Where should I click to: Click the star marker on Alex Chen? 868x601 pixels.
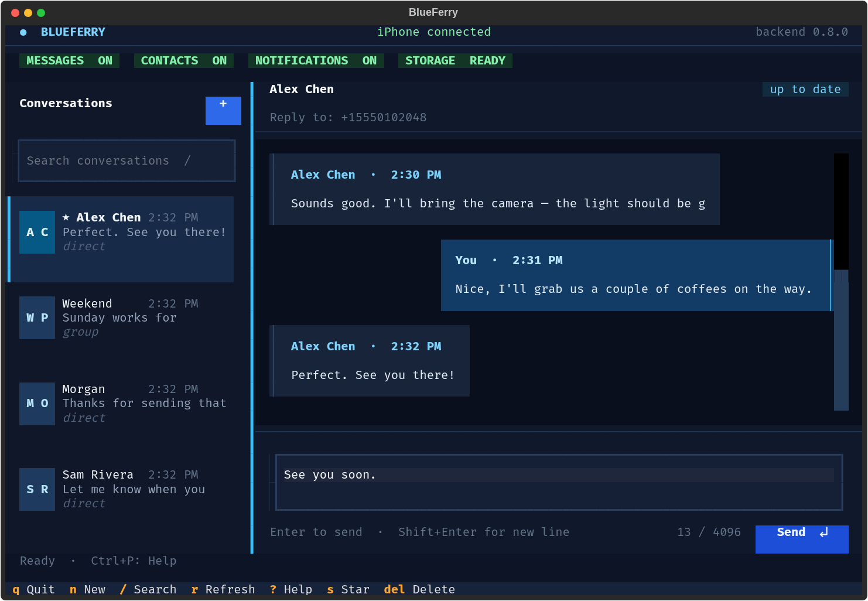click(x=66, y=217)
